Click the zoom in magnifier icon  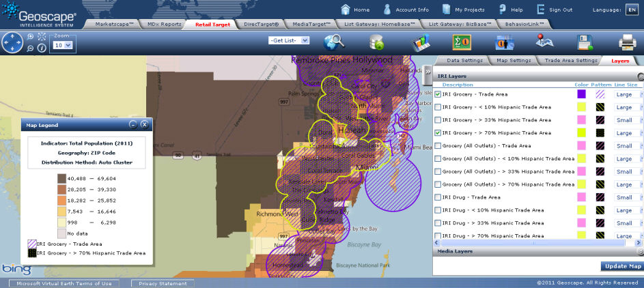point(31,36)
